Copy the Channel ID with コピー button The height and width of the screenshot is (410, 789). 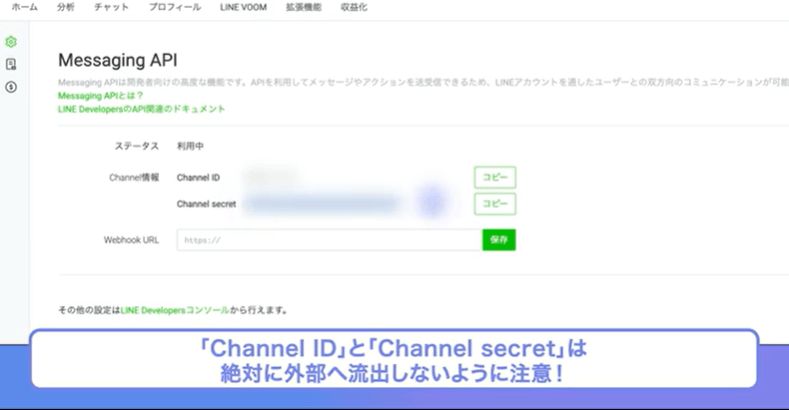(x=495, y=177)
